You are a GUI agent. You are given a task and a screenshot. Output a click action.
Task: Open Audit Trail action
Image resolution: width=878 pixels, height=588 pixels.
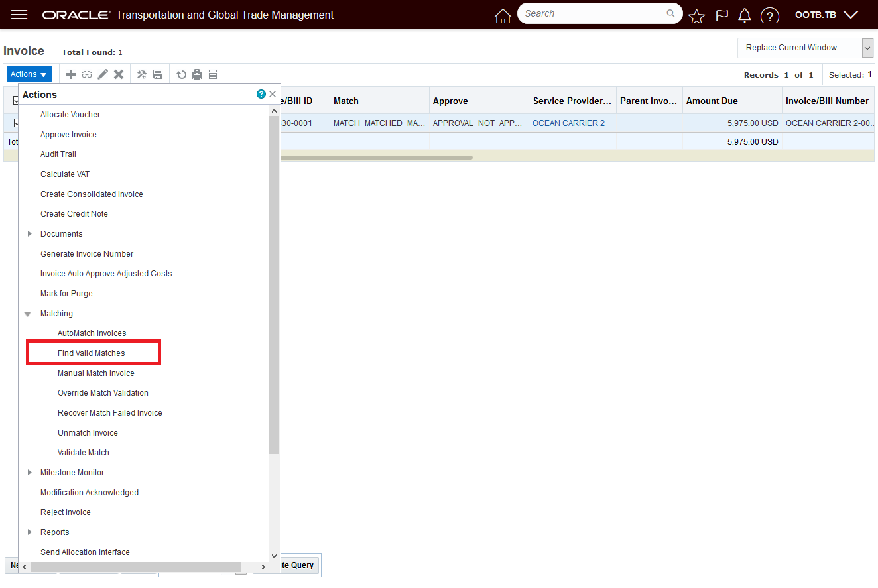[x=58, y=154]
